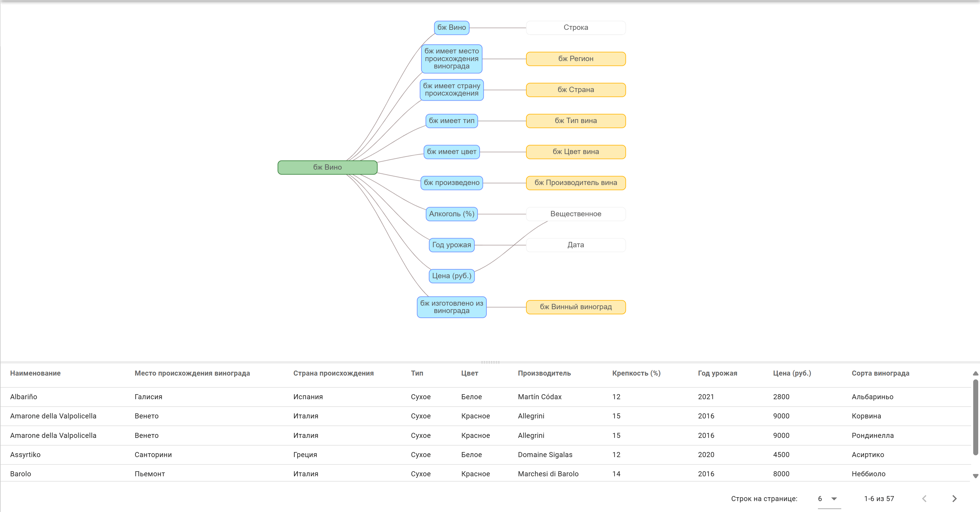Image resolution: width=980 pixels, height=512 pixels.
Task: Click the 'Алкоголь (%)' property node
Action: [x=451, y=214]
